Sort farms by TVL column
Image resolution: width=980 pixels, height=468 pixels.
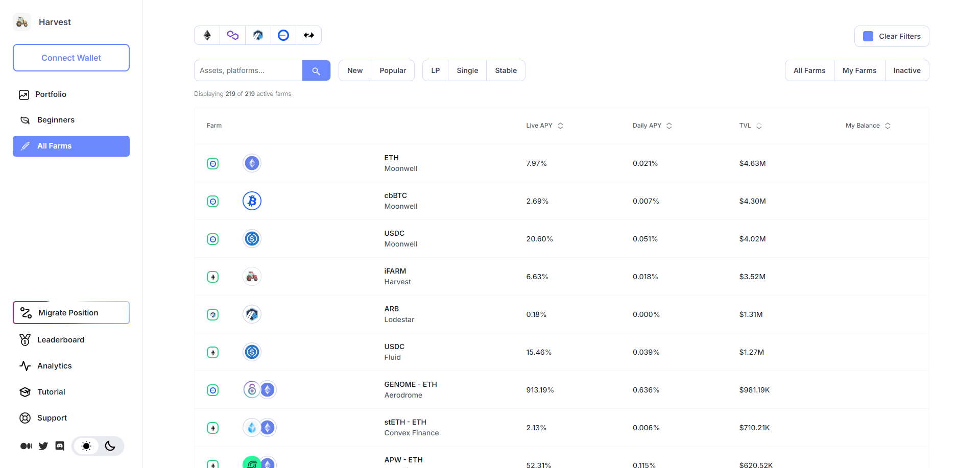tap(750, 126)
